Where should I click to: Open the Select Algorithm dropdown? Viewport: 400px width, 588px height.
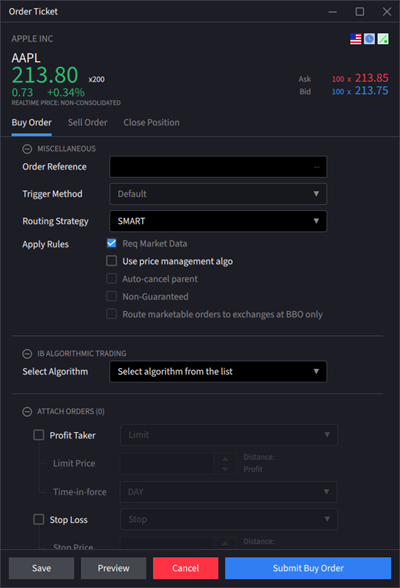point(218,372)
